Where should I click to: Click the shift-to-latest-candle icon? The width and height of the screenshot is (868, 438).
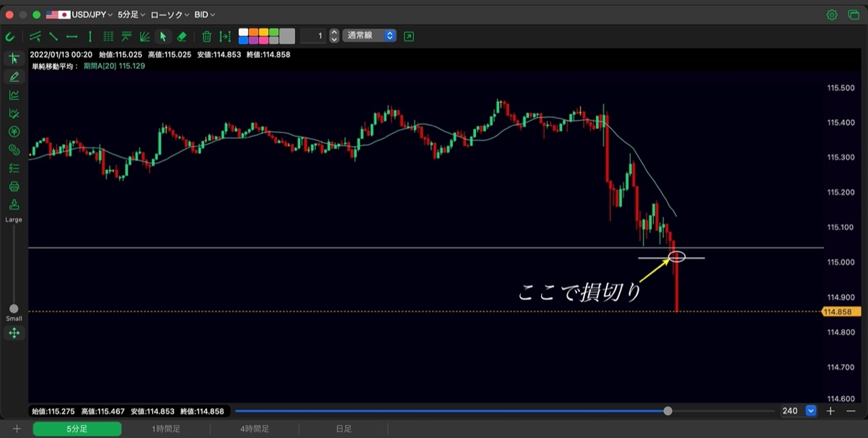pos(225,36)
